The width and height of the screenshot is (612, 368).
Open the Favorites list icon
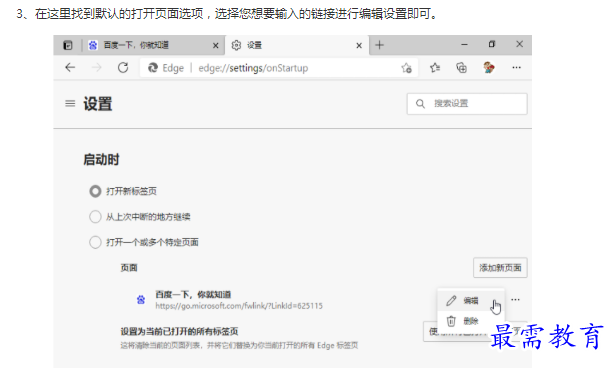[x=435, y=68]
